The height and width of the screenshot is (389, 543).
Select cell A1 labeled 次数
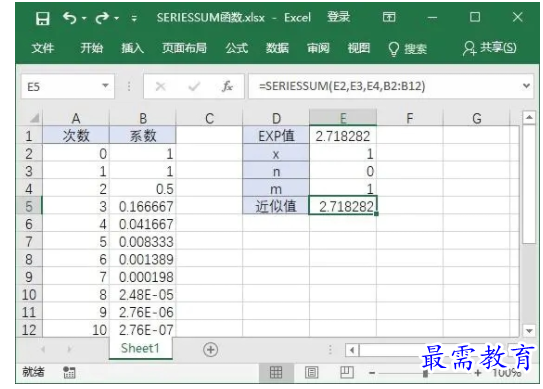(76, 135)
